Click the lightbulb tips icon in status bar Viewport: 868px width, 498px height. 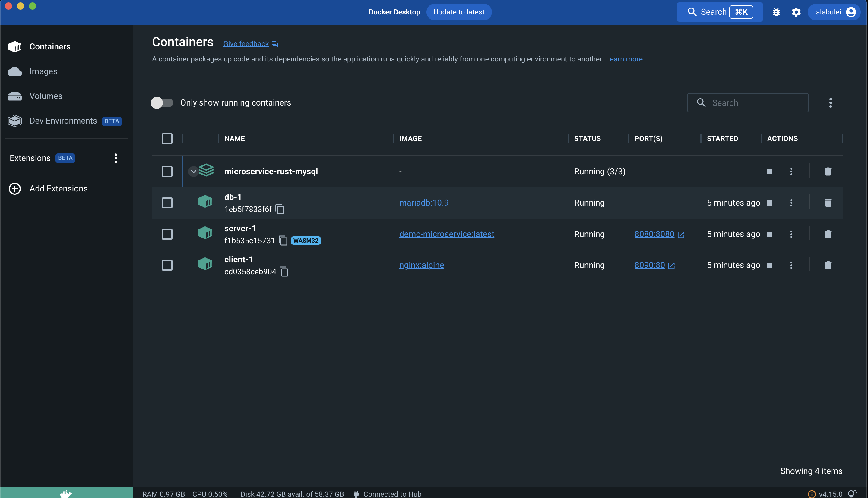tap(852, 493)
